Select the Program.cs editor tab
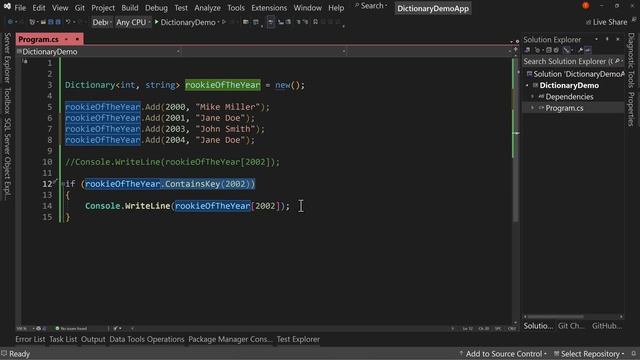Image resolution: width=640 pixels, height=360 pixels. pos(38,39)
